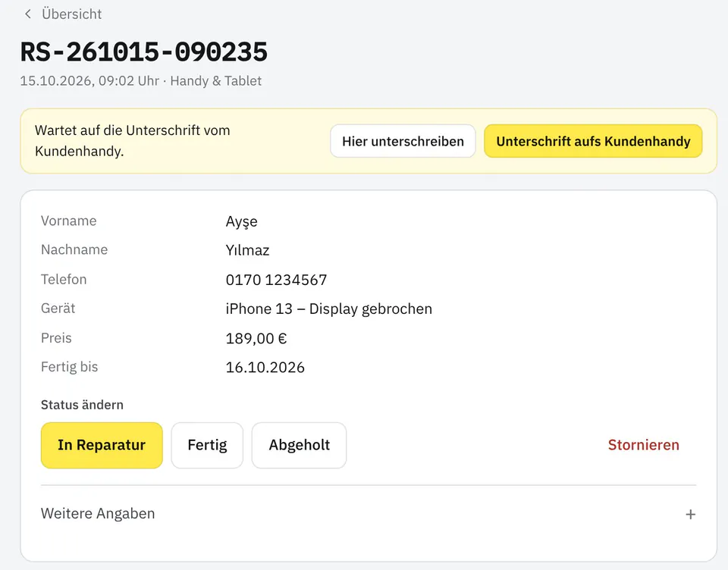
Task: Click the Fertig bis label
Action: 69,367
